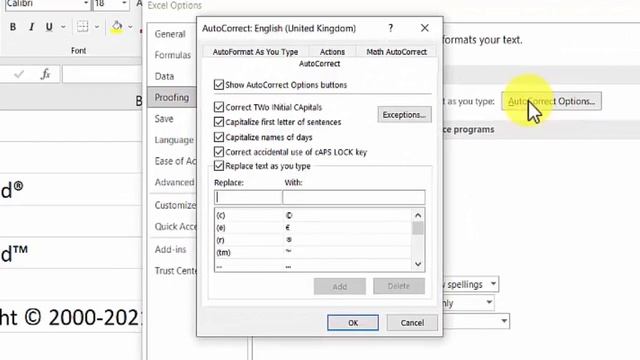Viewport: 640px width, 360px height.
Task: Open the AutoCorrect dialog help question mark
Action: click(391, 28)
